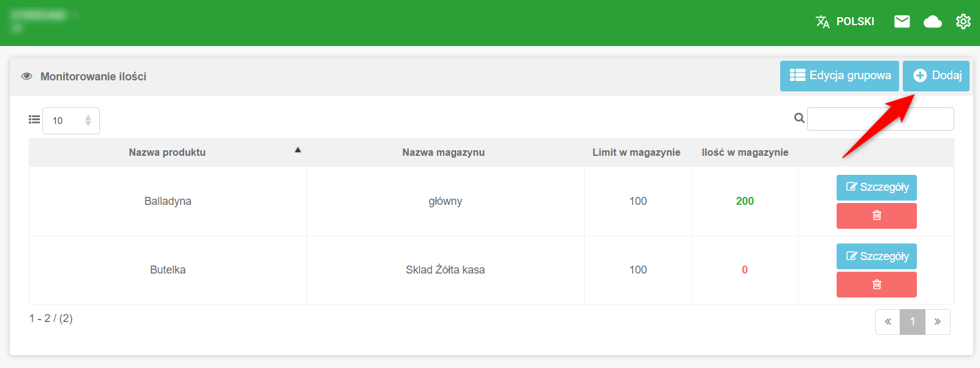Toggle sort arrow on Nazwa produktu column
980x368 pixels.
(x=298, y=150)
